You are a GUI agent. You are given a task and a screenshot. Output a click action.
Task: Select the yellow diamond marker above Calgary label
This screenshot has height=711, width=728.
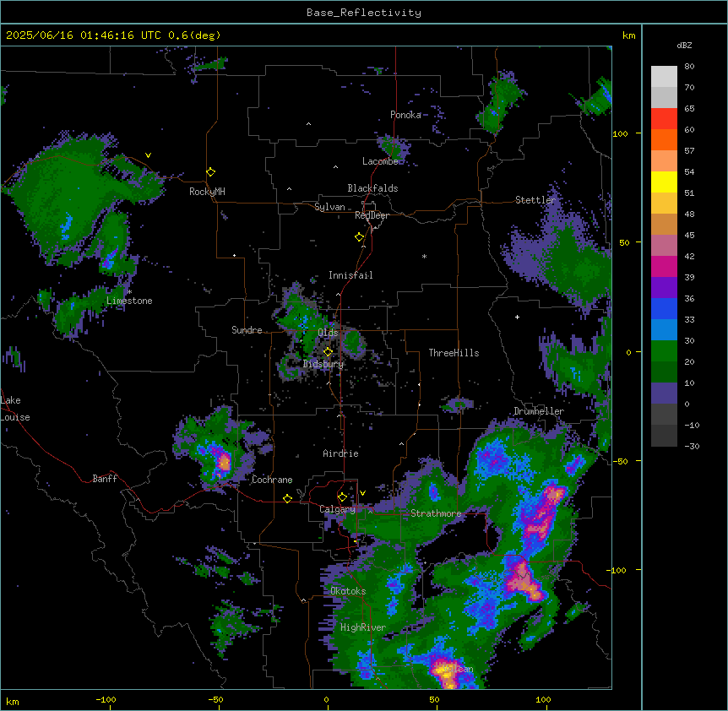(342, 497)
